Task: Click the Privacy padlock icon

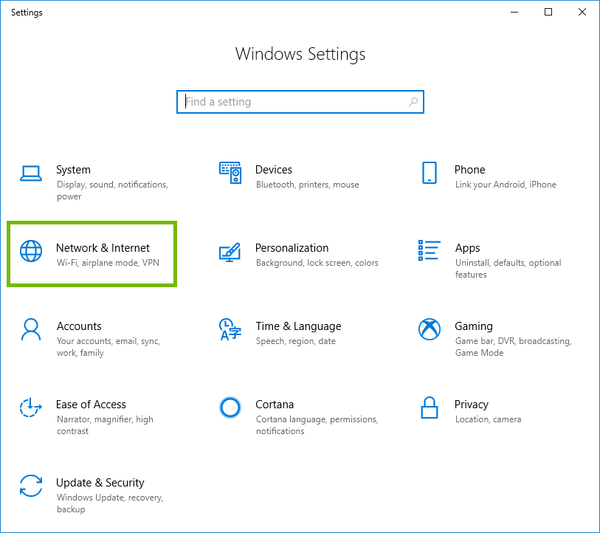Action: click(x=429, y=407)
